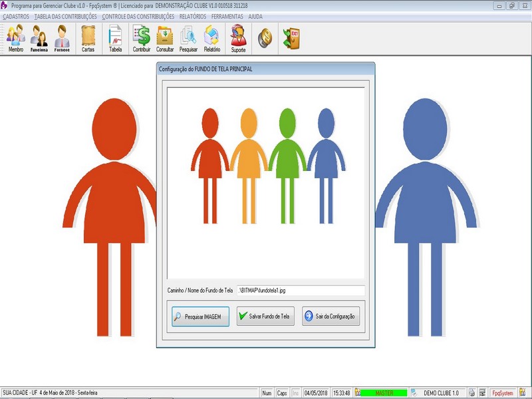
Task: Click the 04/05/2018 date in status bar
Action: point(316,393)
